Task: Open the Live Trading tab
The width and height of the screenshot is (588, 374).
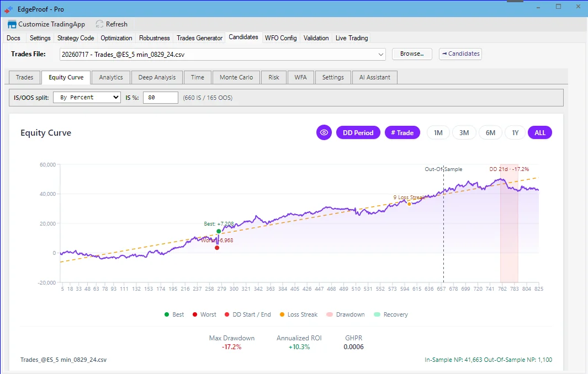Action: [352, 38]
